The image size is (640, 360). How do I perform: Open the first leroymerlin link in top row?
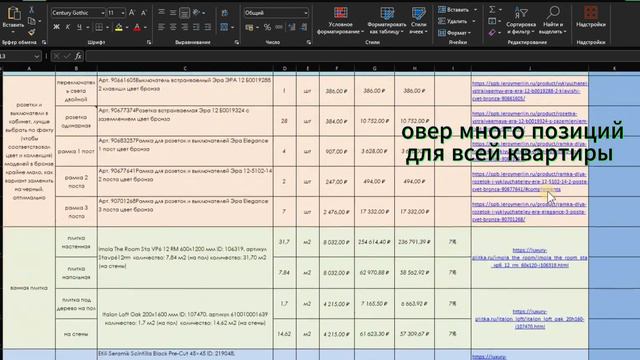(530, 91)
